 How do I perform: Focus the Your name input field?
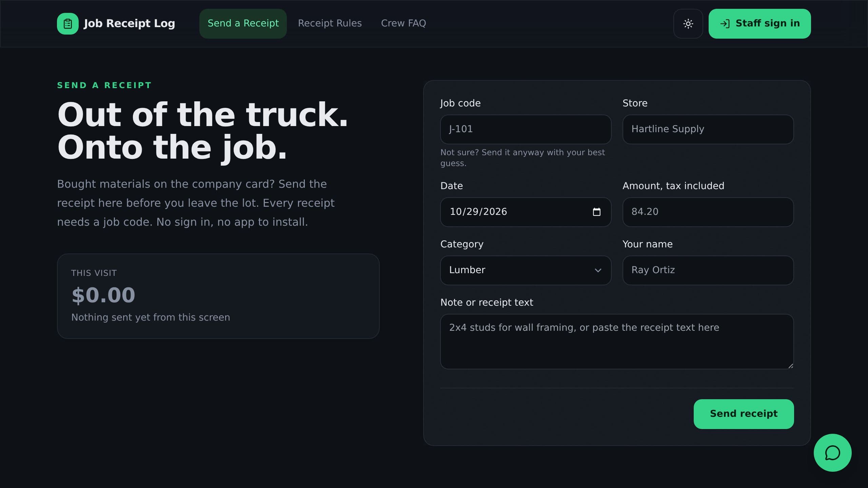pos(708,270)
